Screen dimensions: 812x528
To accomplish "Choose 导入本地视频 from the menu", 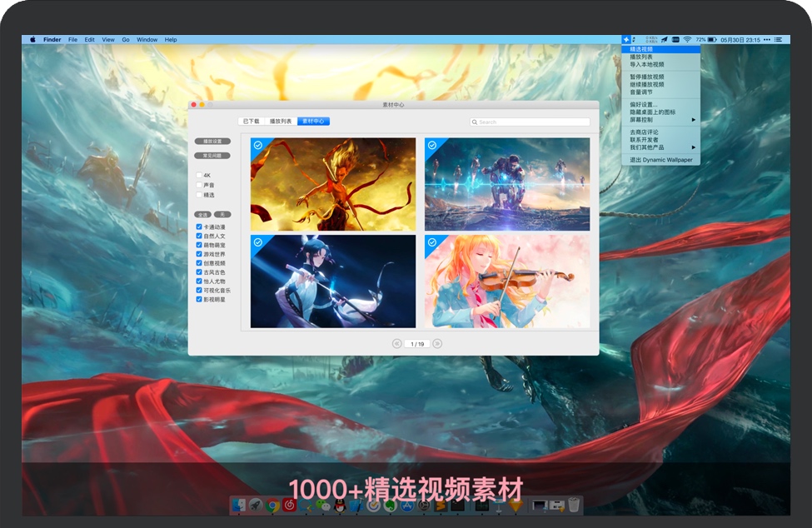I will point(647,64).
